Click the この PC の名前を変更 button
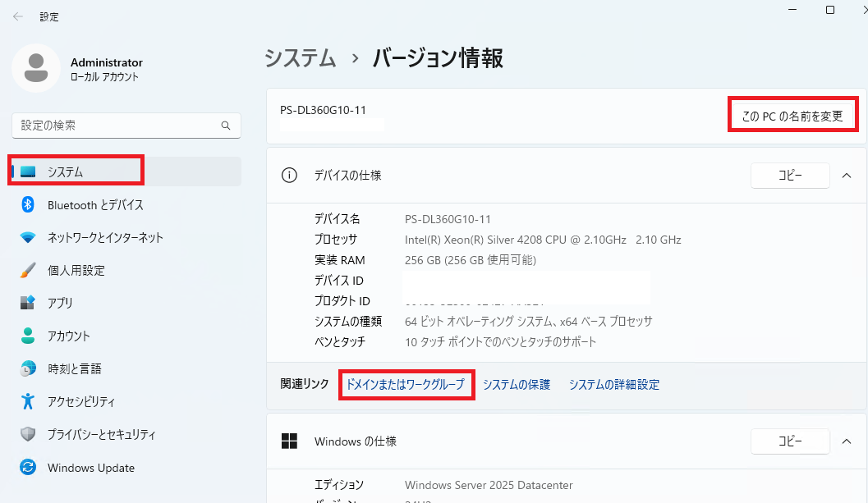The width and height of the screenshot is (868, 503). point(792,116)
